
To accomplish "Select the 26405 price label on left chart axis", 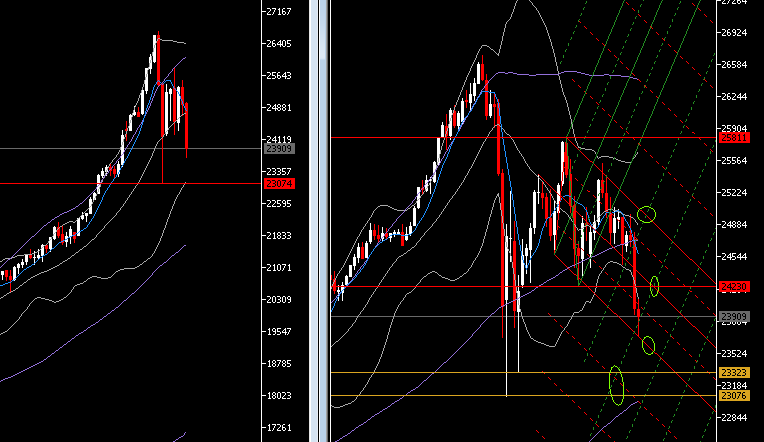I will point(278,44).
